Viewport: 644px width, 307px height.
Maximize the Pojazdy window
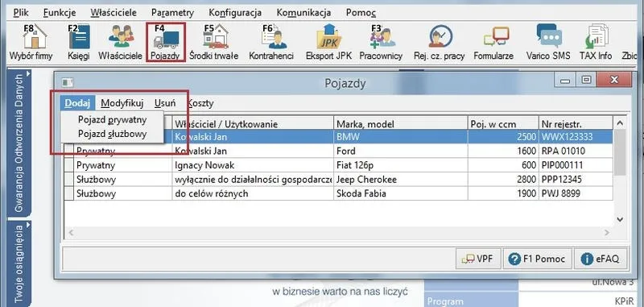point(586,80)
